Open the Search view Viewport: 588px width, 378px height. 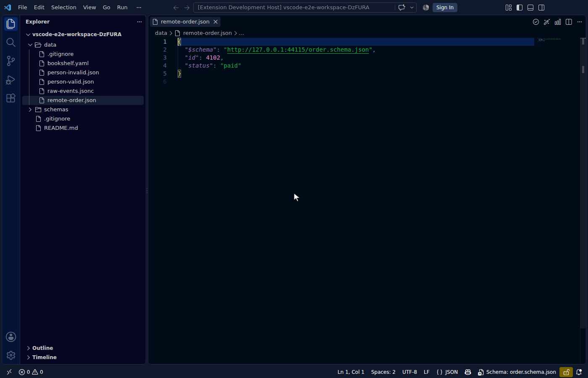point(11,42)
